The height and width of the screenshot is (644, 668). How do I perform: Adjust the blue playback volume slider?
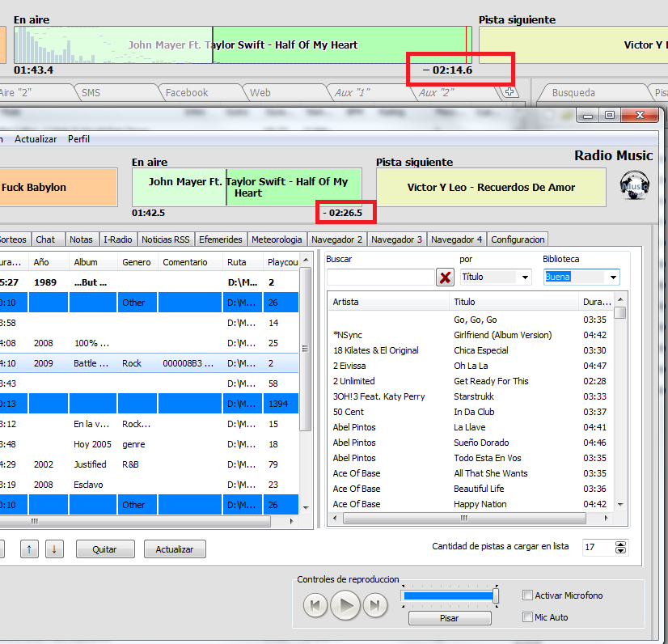tap(450, 596)
